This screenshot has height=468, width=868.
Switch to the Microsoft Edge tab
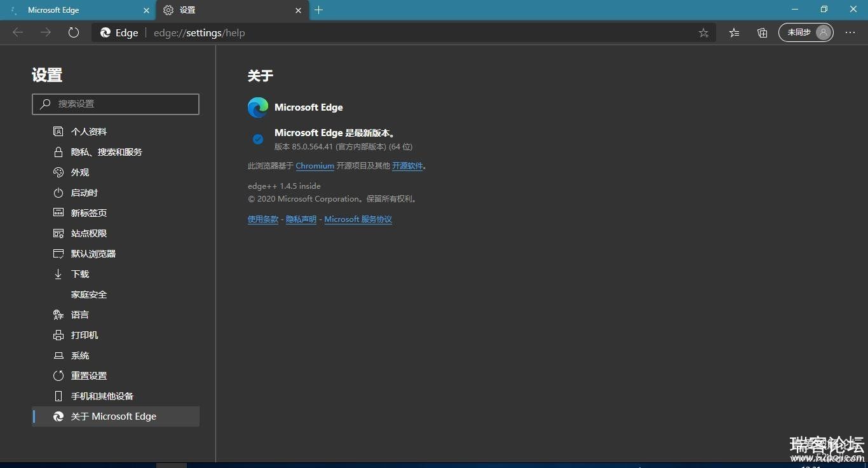[x=78, y=10]
